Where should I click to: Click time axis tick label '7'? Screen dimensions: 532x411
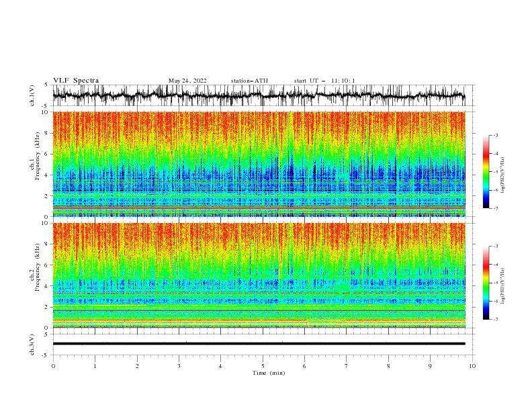pyautogui.click(x=347, y=366)
